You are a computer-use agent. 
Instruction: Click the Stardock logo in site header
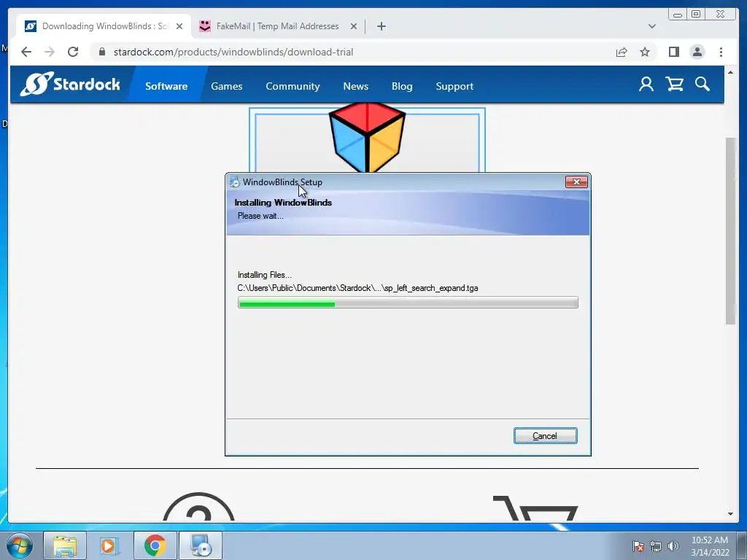pyautogui.click(x=70, y=85)
